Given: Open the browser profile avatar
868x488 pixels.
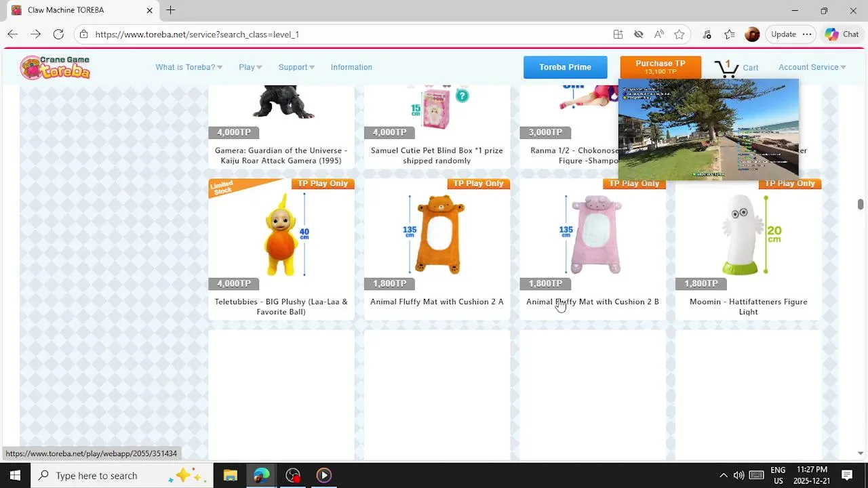Looking at the screenshot, I should tap(751, 34).
